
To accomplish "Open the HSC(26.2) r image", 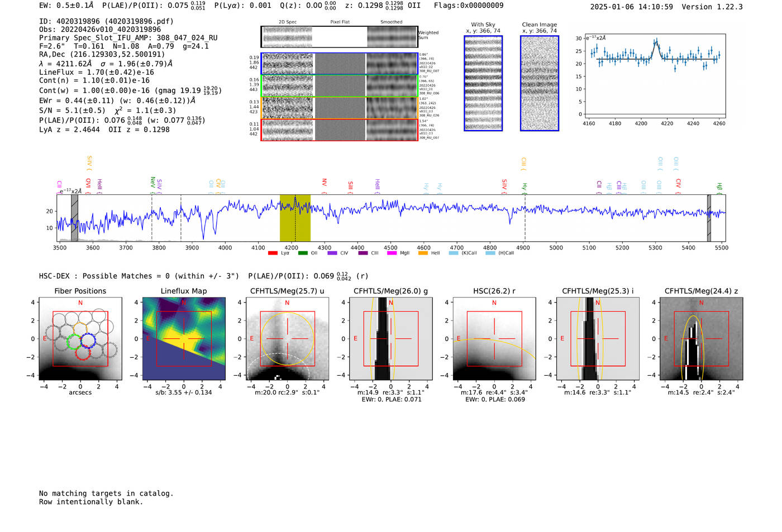I will coord(494,338).
